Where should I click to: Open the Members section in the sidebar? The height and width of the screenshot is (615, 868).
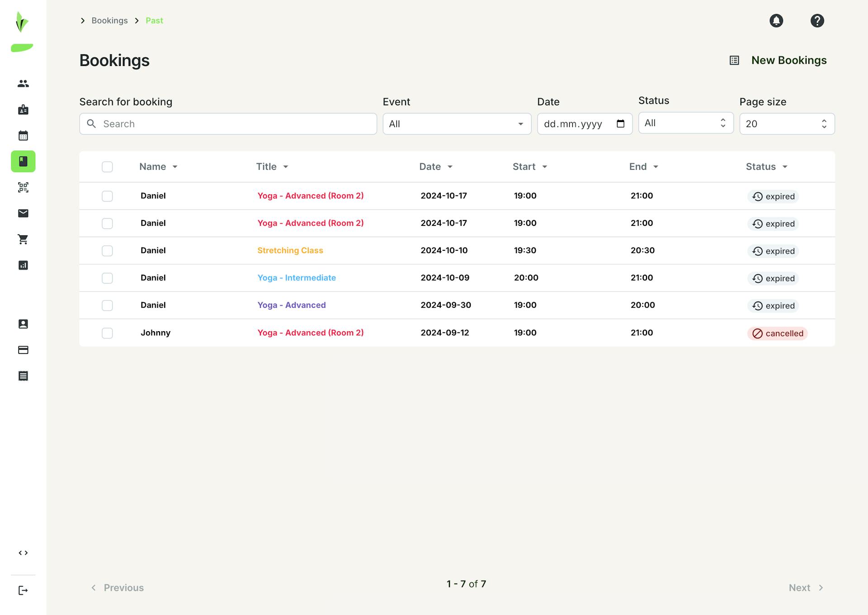[23, 83]
